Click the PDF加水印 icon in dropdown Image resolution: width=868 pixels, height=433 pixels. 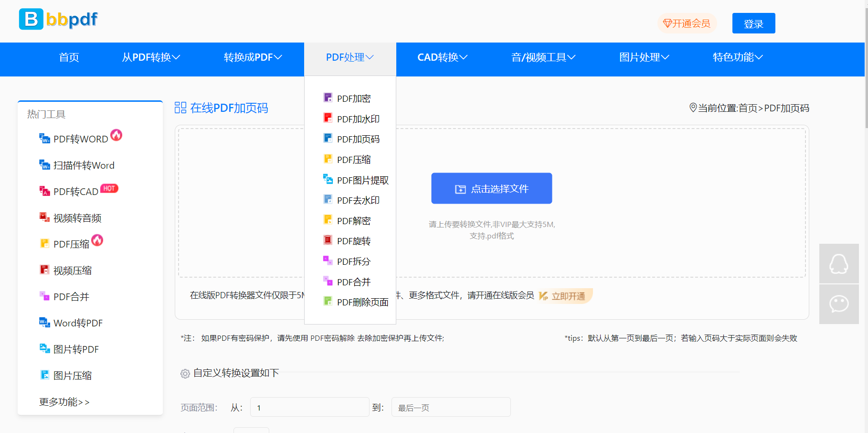(x=328, y=118)
